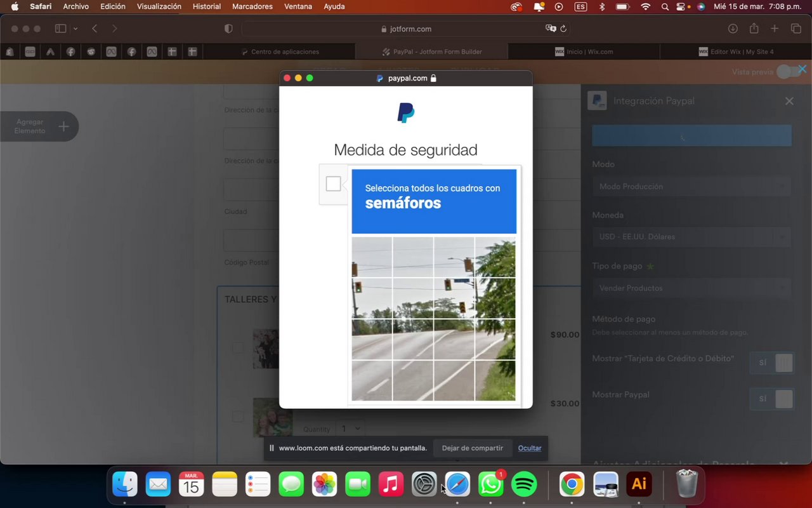The image size is (812, 508).
Task: Open System Preferences from the Dock
Action: (424, 485)
